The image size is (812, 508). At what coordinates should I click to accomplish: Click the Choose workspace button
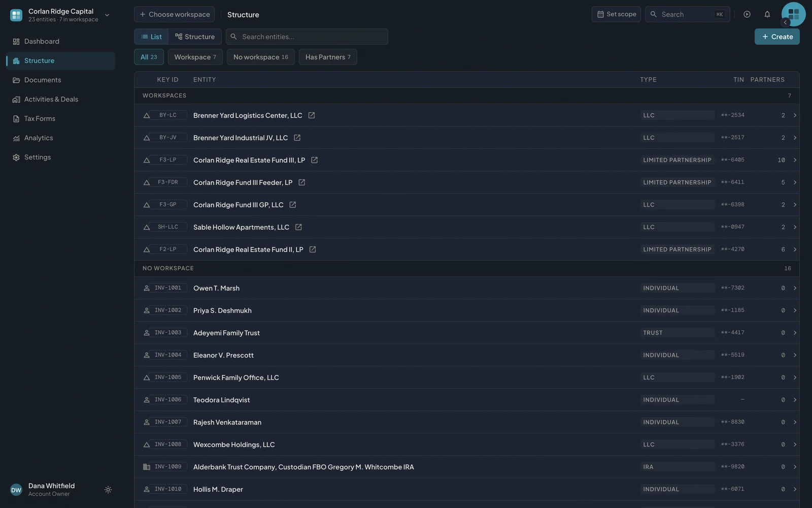point(174,14)
